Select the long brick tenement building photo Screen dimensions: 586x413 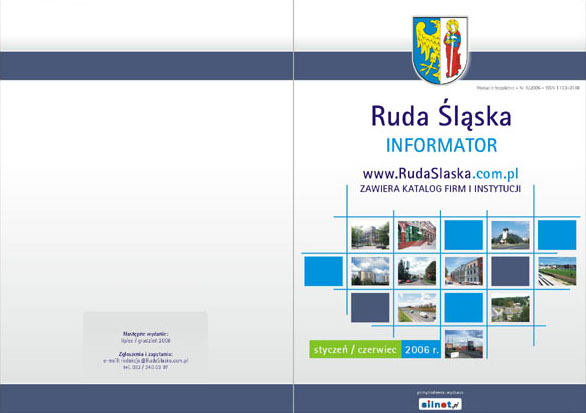(x=463, y=271)
